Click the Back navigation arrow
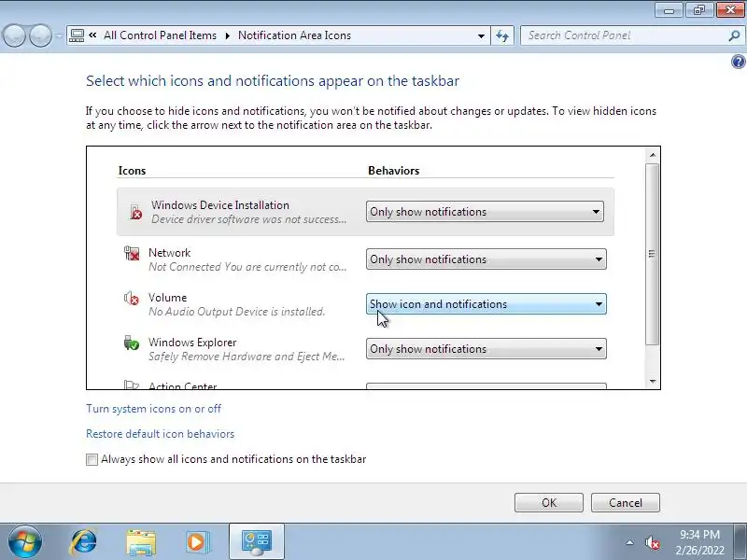 [x=14, y=35]
